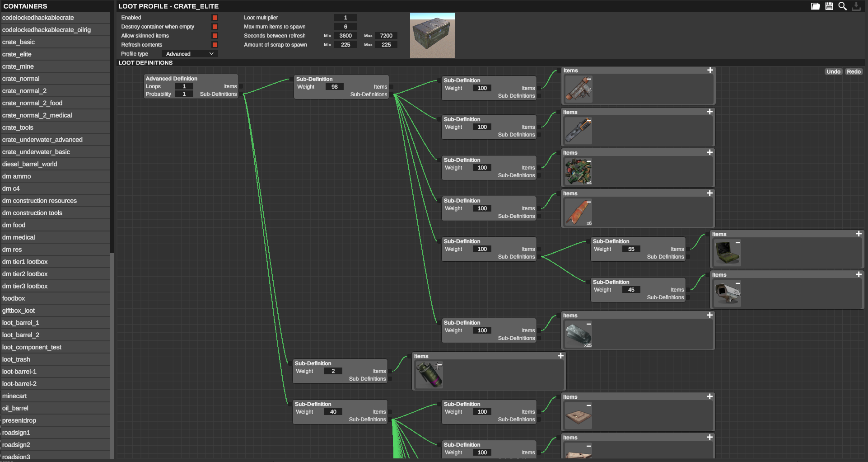Click the elite crate preview image
Screen dimensions: 868x462
(x=432, y=35)
